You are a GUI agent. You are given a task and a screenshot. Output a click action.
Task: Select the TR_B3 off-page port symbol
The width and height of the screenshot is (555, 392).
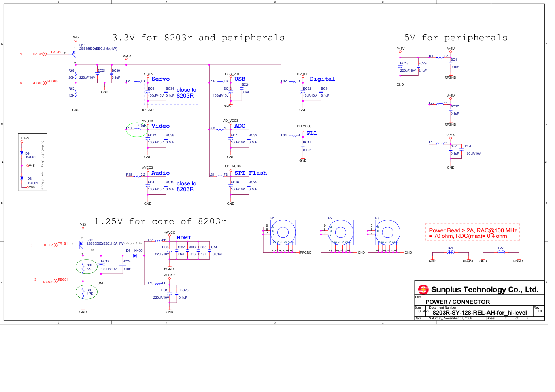tap(45, 54)
